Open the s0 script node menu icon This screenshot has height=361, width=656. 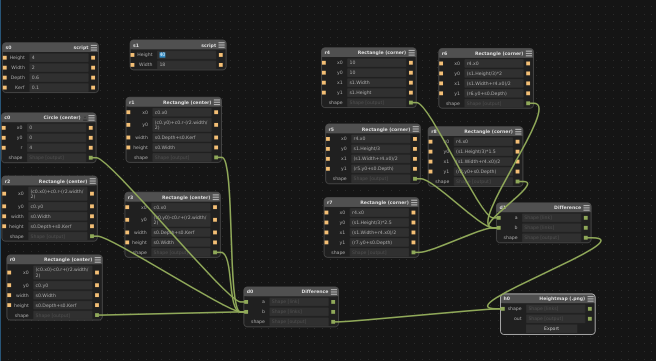pos(94,47)
